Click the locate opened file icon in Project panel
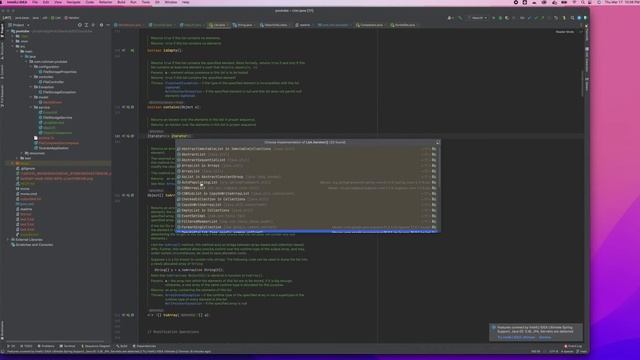The image size is (640, 360). tap(80, 25)
